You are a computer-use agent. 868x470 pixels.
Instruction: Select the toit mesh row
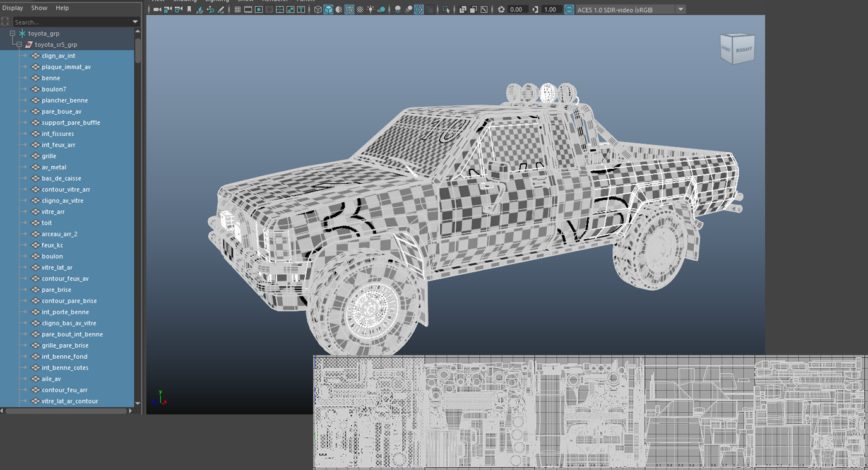point(67,223)
